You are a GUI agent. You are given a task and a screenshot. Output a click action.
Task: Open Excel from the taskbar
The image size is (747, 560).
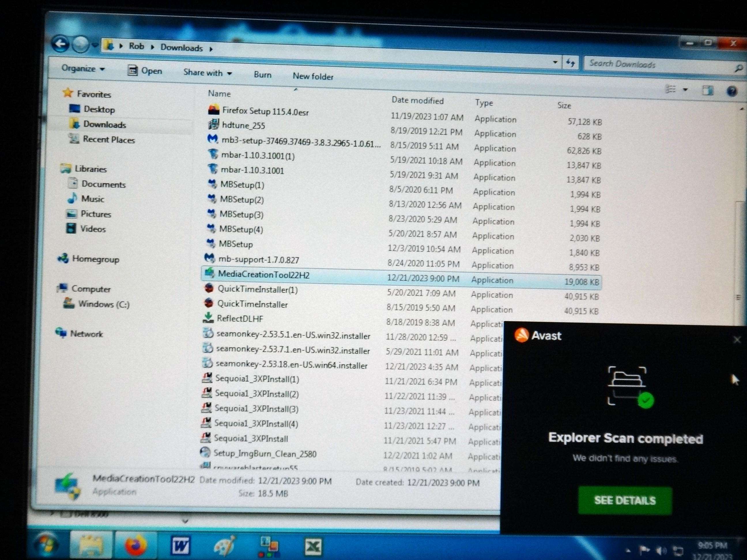(x=313, y=547)
